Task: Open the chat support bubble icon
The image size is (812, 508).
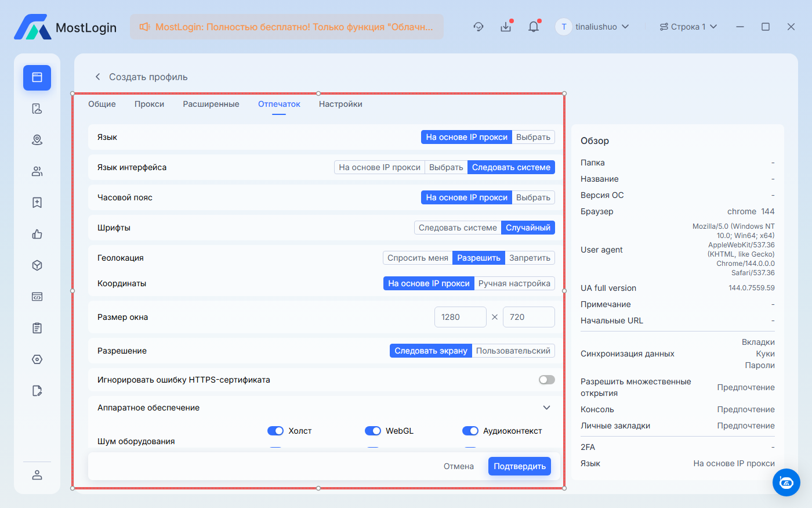Action: tap(786, 482)
